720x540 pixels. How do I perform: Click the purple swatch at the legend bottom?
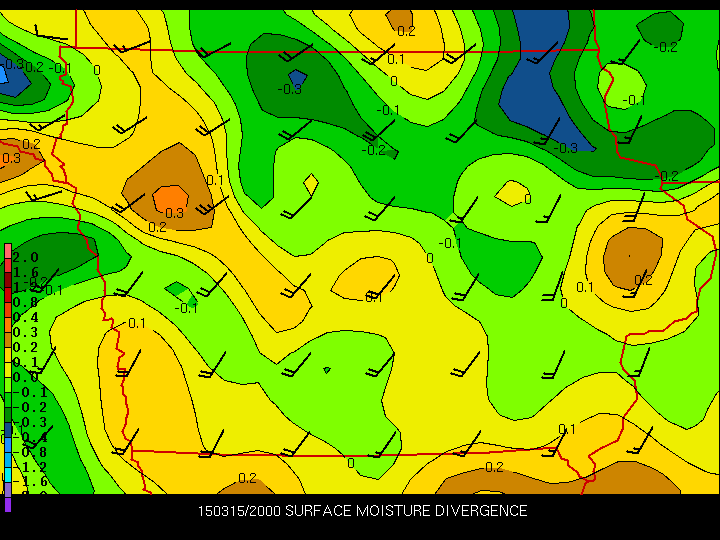point(8,504)
